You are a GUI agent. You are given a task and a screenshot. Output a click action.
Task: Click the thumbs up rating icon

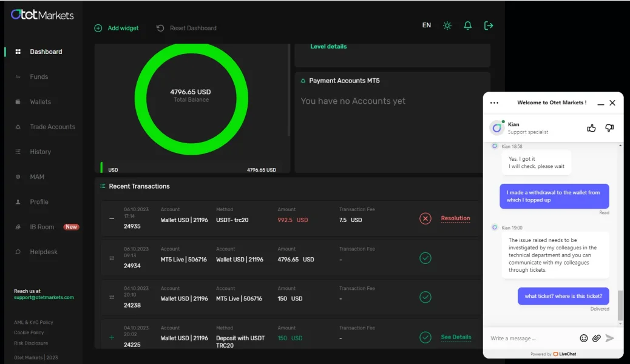coord(591,128)
